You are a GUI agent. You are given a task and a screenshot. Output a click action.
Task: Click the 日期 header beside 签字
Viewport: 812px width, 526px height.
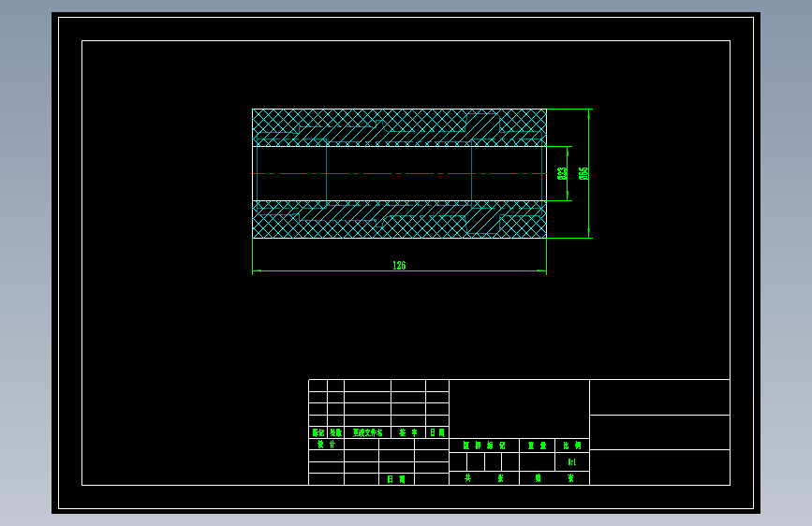coord(437,432)
